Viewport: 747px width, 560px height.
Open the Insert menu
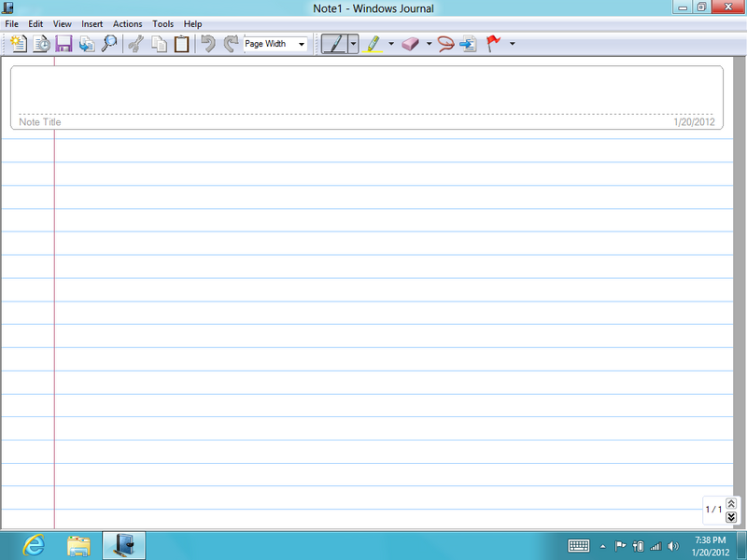(92, 24)
